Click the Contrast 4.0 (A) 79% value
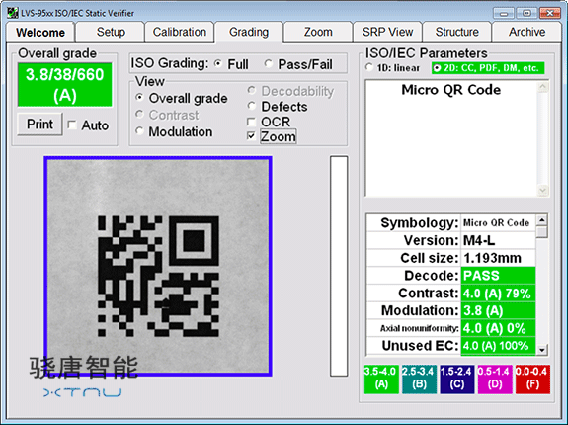This screenshot has width=568, height=425. click(x=498, y=293)
